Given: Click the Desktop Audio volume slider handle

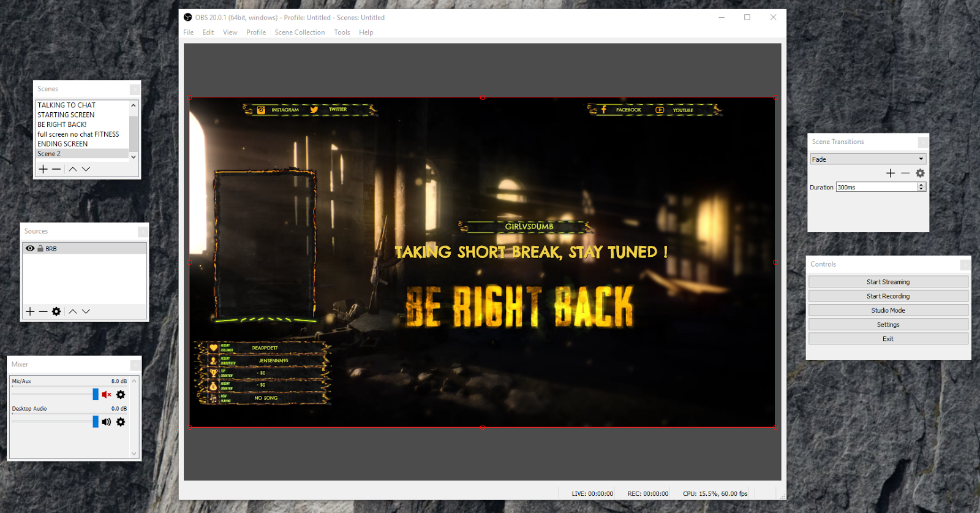Looking at the screenshot, I should 96,421.
